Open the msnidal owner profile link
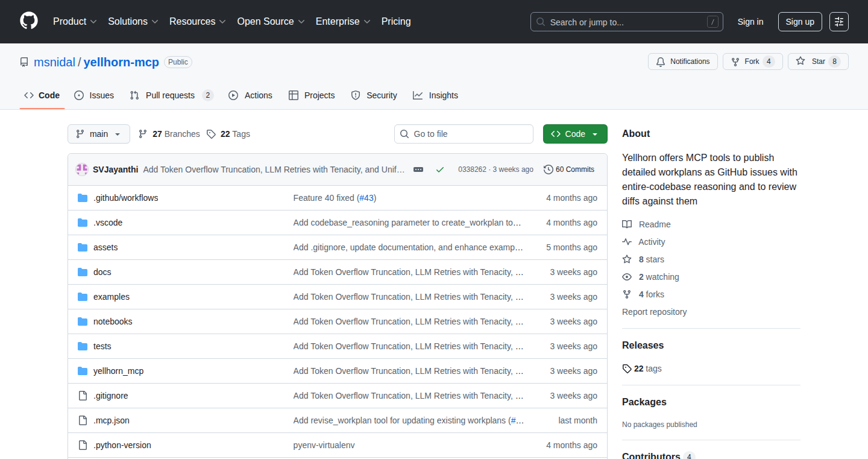 click(54, 62)
